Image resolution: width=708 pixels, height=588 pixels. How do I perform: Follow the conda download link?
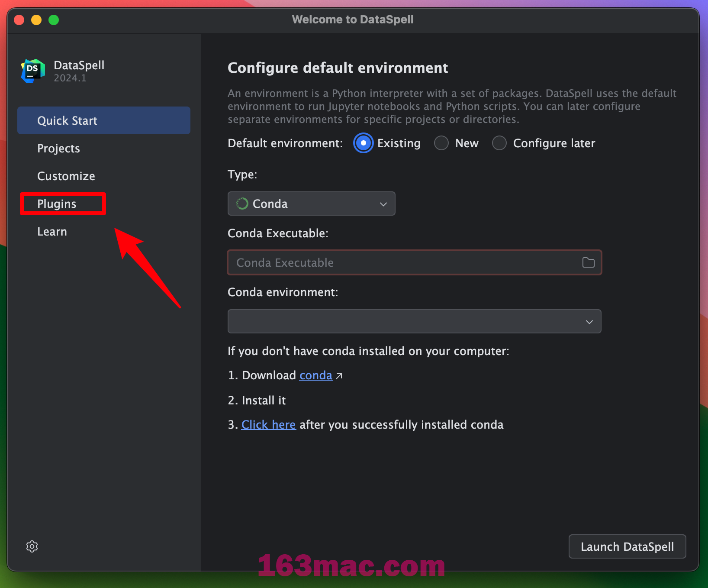315,375
